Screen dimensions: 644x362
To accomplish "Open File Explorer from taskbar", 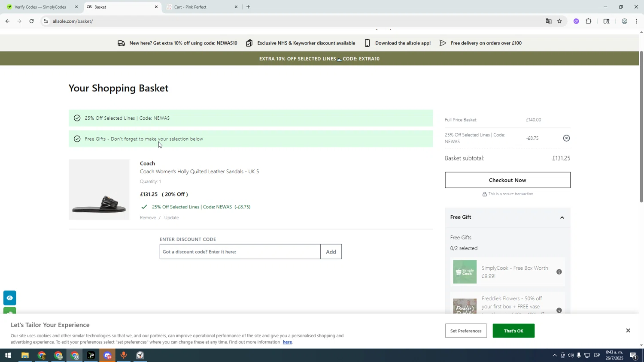I will pyautogui.click(x=25, y=356).
